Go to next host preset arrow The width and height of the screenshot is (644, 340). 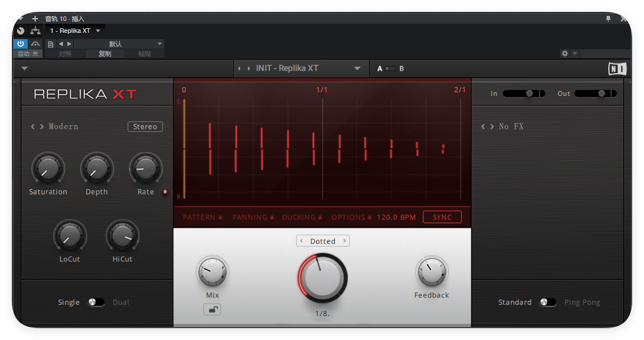pyautogui.click(x=70, y=44)
